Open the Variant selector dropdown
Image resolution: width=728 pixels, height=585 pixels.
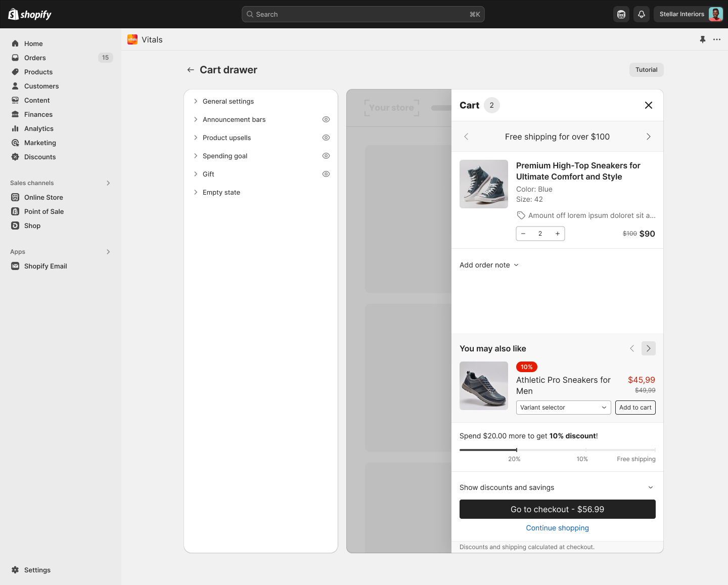click(564, 408)
